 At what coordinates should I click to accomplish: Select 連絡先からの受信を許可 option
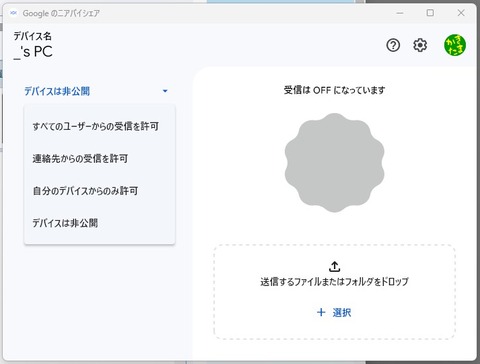coord(99,158)
